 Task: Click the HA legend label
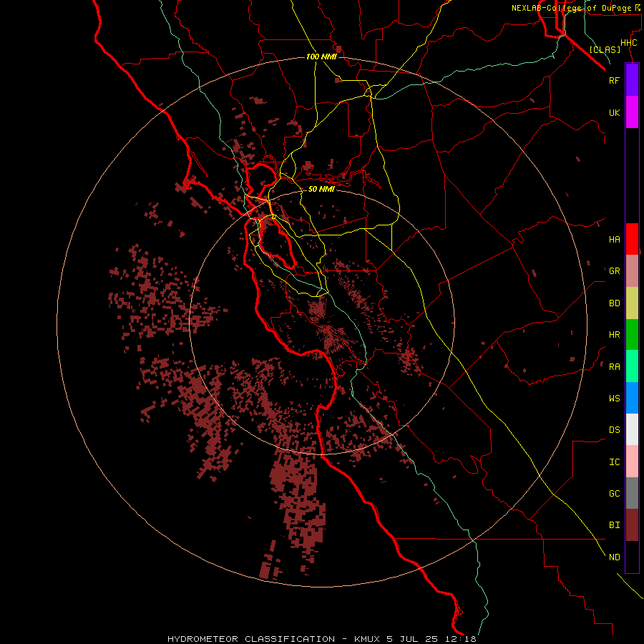coord(614,239)
